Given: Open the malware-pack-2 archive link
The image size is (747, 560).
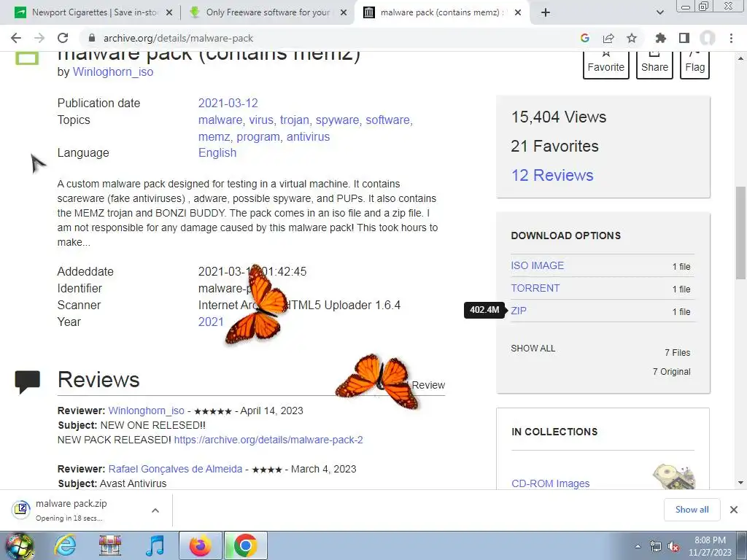Looking at the screenshot, I should (x=268, y=440).
